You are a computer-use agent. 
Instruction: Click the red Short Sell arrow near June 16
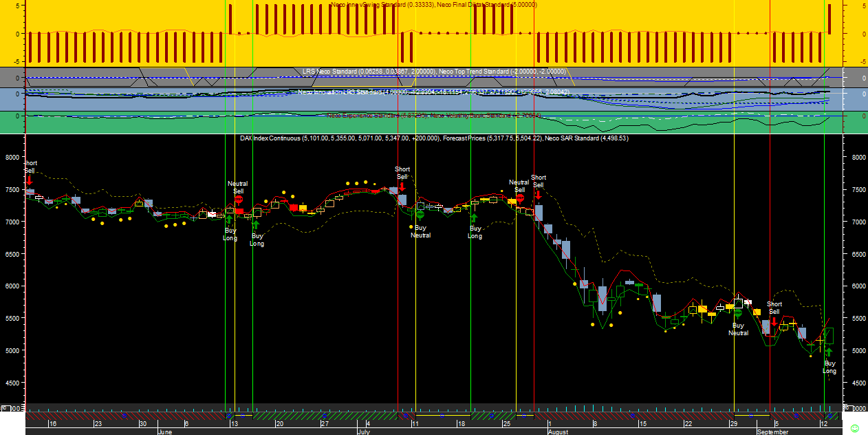click(29, 180)
